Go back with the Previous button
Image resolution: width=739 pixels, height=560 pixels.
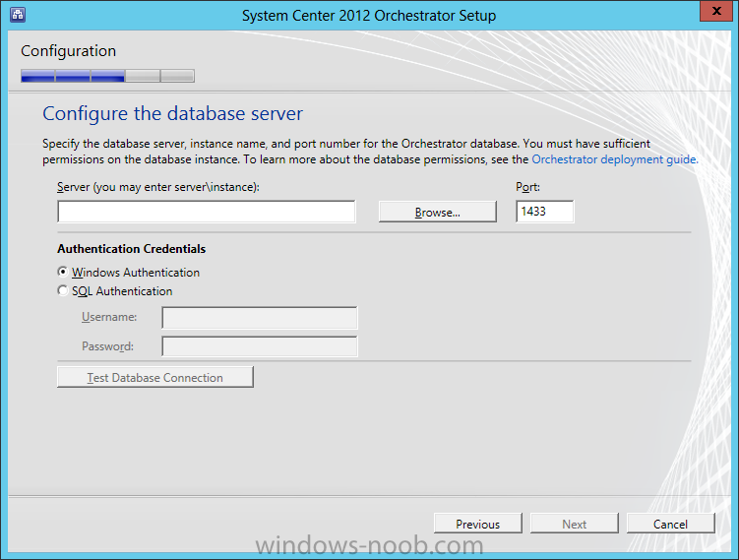(x=477, y=524)
